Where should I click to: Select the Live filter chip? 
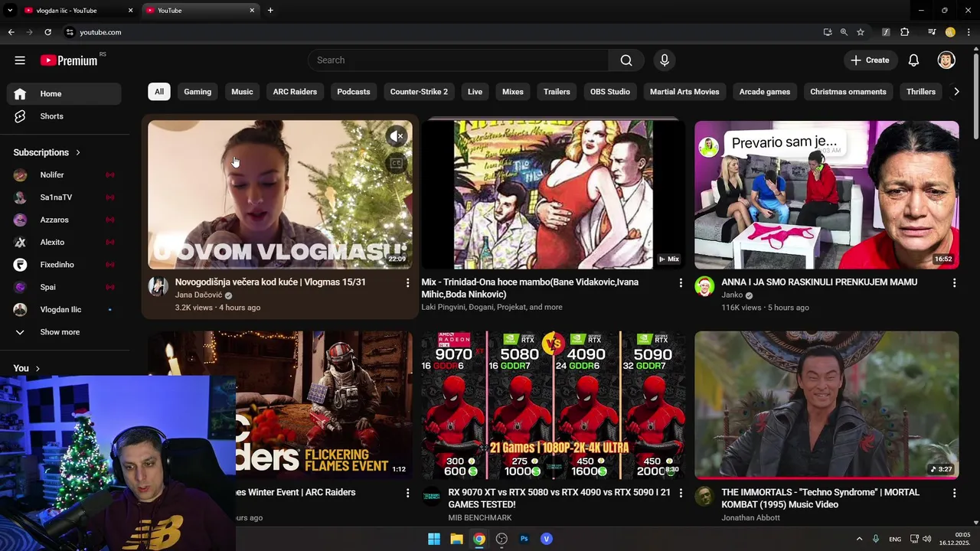coord(475,92)
